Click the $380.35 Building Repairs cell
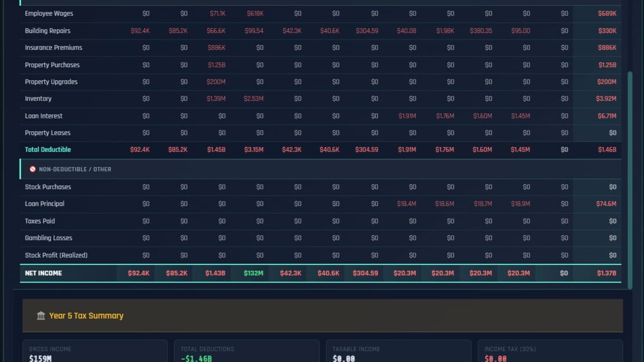 481,31
